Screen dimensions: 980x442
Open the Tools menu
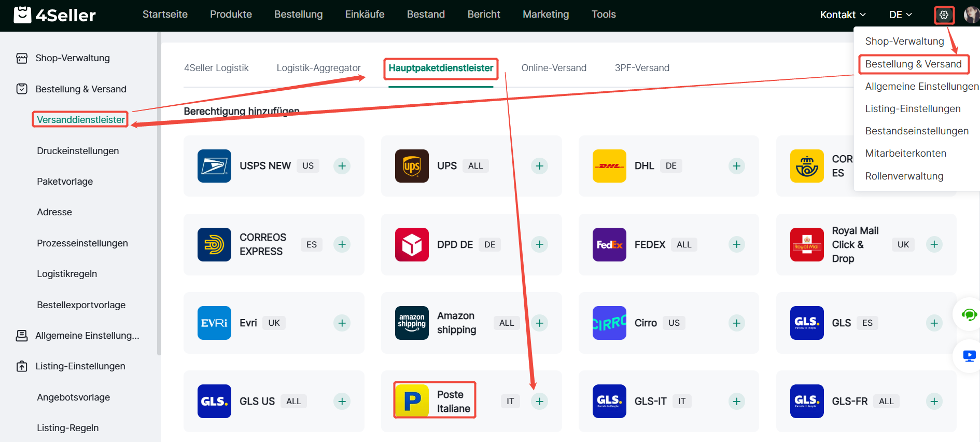coord(604,15)
